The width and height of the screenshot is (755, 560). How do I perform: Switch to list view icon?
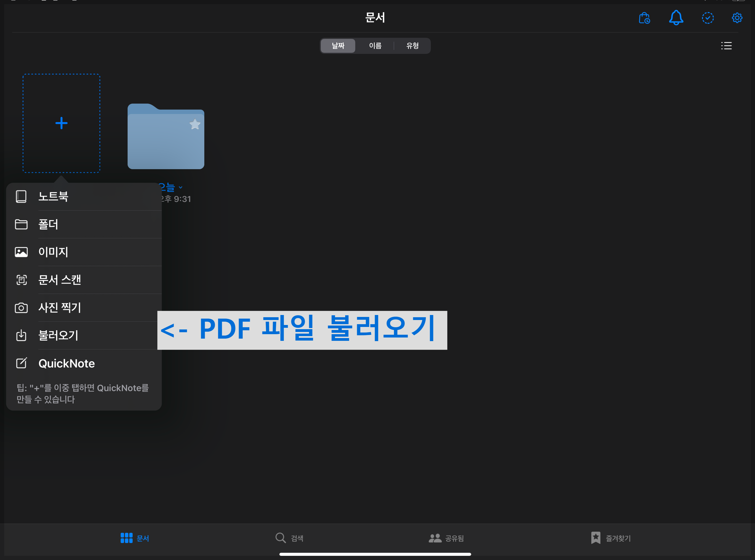pyautogui.click(x=726, y=46)
